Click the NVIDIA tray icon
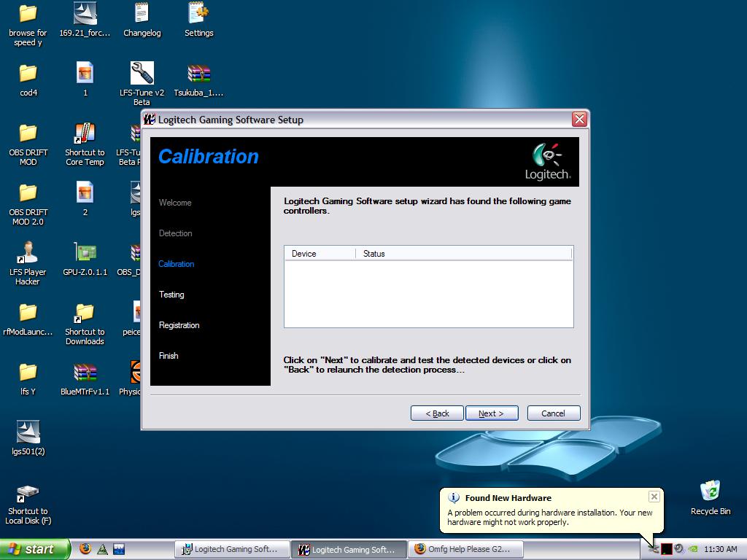747x560 pixels. pos(693,549)
